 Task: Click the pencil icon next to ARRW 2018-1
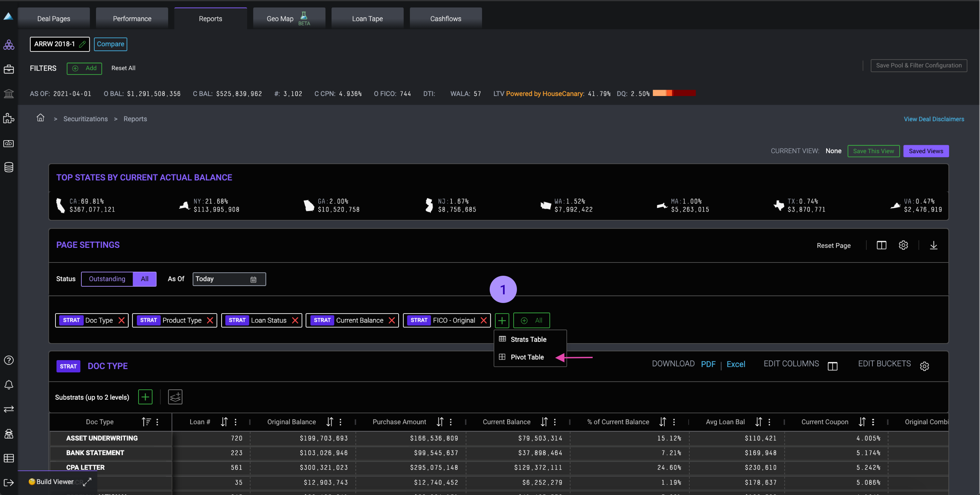pos(82,44)
